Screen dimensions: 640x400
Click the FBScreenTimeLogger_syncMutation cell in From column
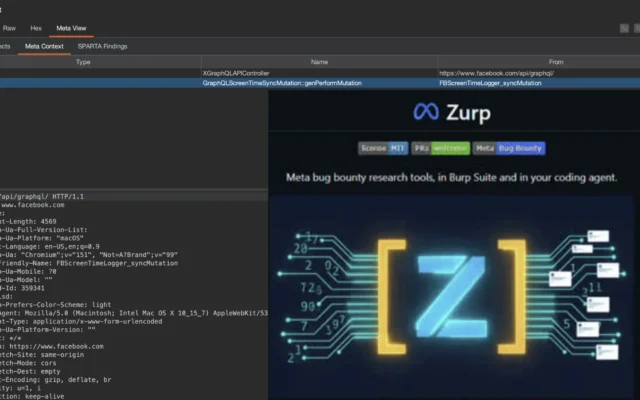(x=490, y=83)
